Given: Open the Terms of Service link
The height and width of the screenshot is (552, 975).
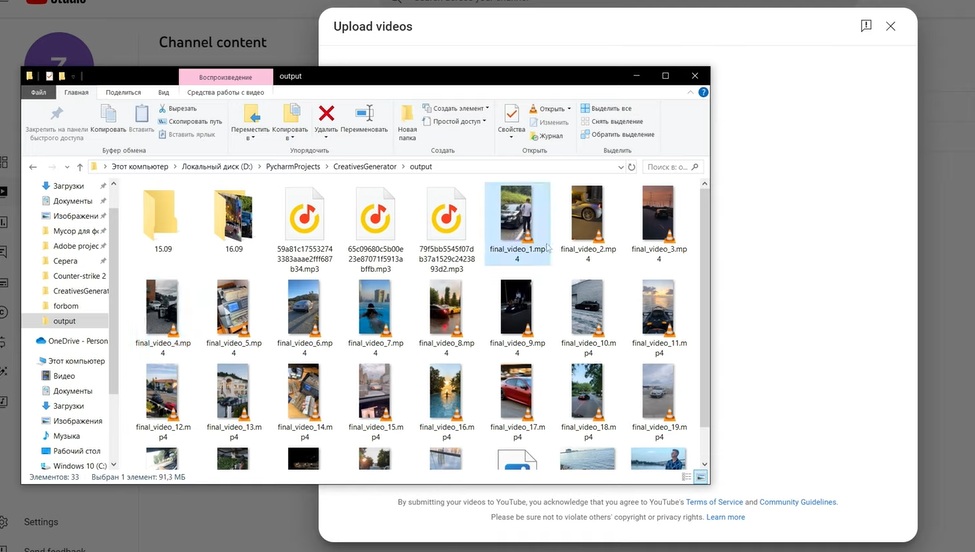Looking at the screenshot, I should click(714, 502).
